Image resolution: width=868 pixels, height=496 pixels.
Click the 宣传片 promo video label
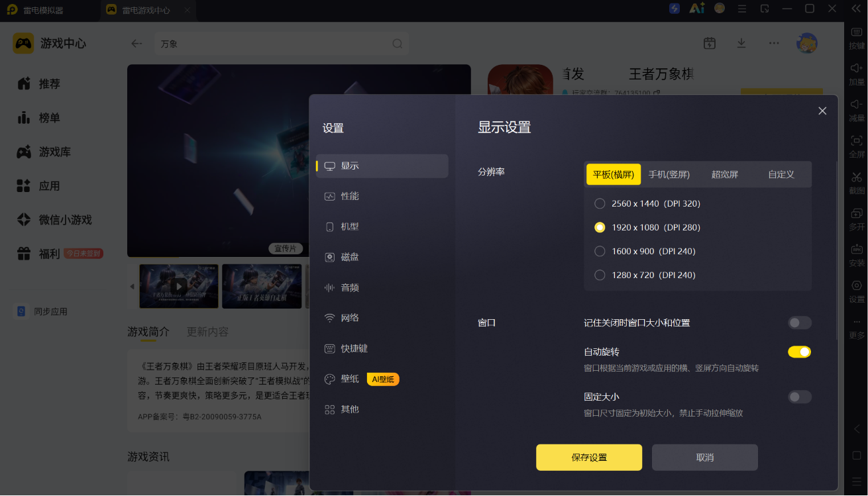pyautogui.click(x=286, y=248)
